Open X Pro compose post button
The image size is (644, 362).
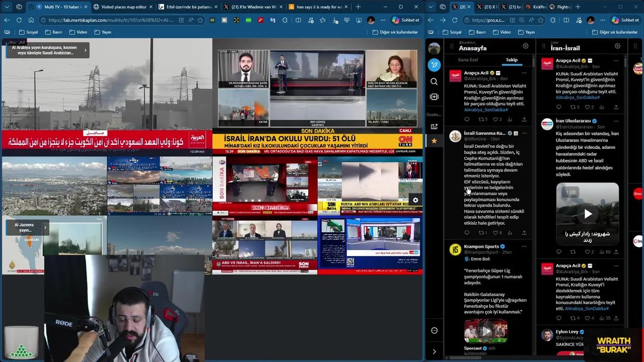(x=434, y=65)
